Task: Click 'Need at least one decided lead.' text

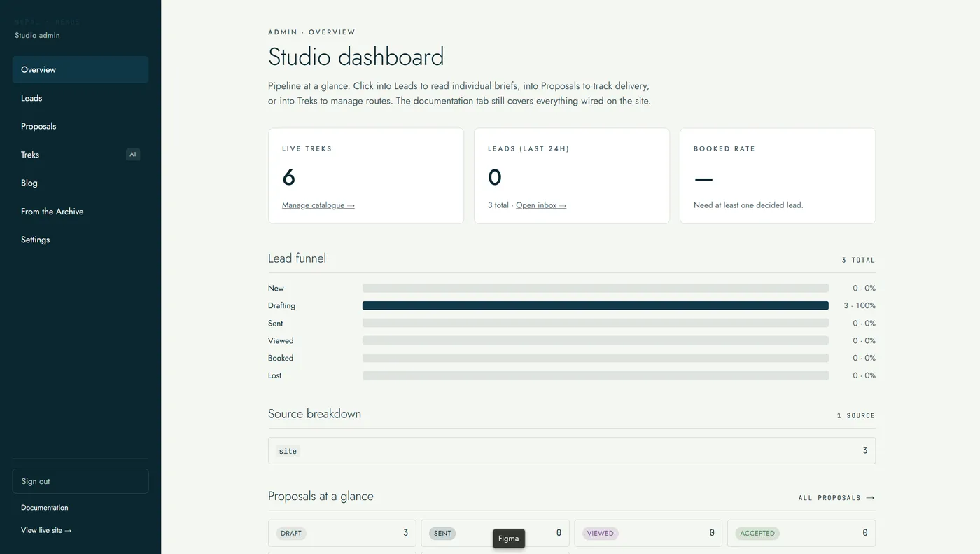Action: click(748, 205)
